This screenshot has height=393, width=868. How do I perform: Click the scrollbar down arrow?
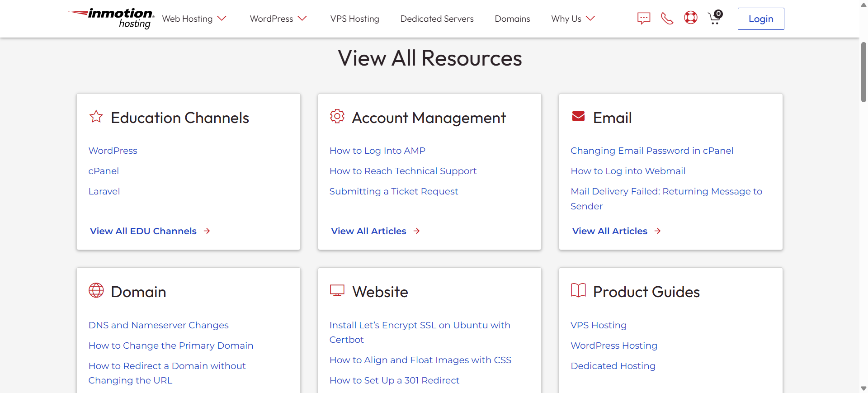pos(863,388)
